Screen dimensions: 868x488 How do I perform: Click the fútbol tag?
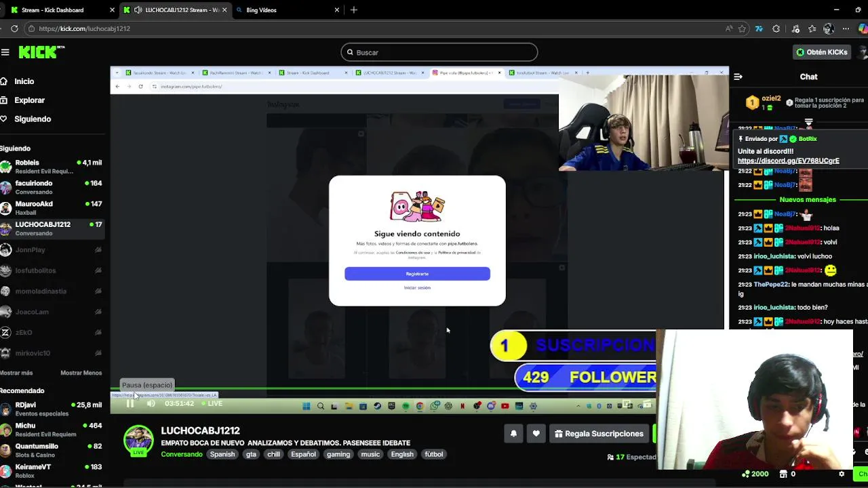pos(434,454)
